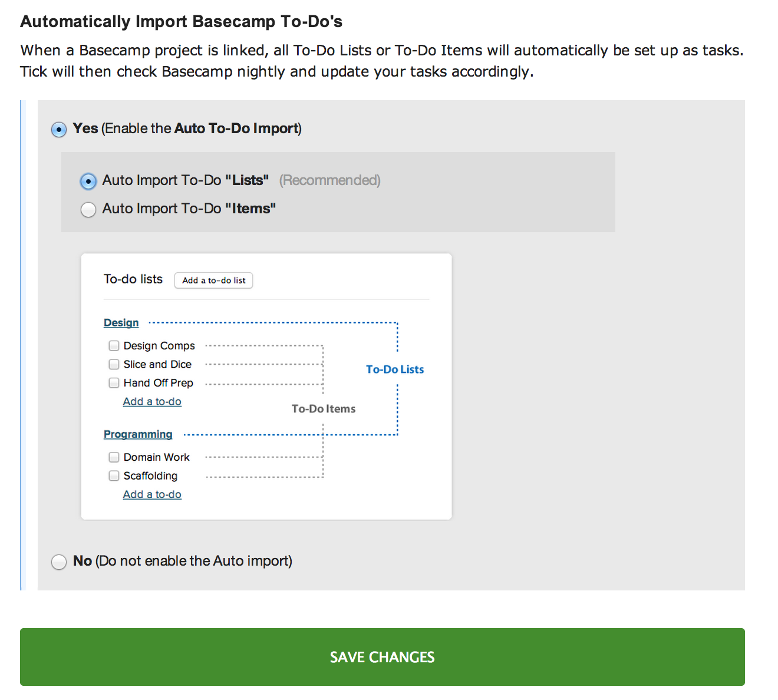Check the Scaffolding checkbox
This screenshot has height=700, width=778.
pos(114,476)
